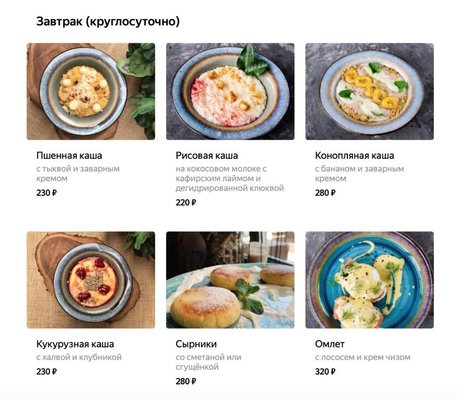Viewport: 463px width, 400px height.
Task: Open the Рисовая каша dish photo
Action: point(230,91)
